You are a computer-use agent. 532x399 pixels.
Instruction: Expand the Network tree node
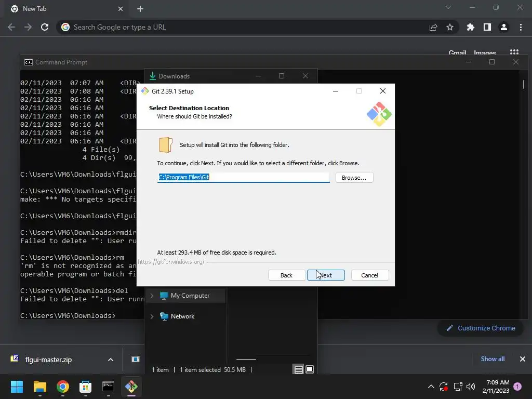[152, 316]
